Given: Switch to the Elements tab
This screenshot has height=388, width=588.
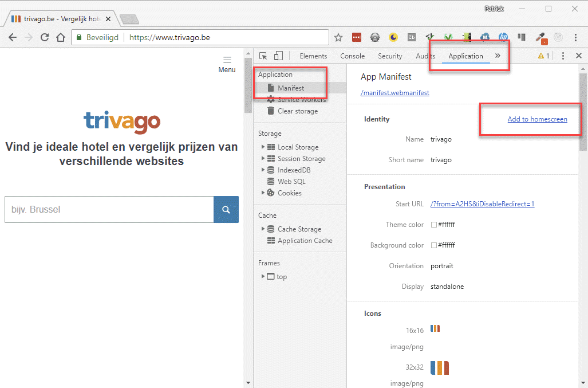Looking at the screenshot, I should click(313, 56).
